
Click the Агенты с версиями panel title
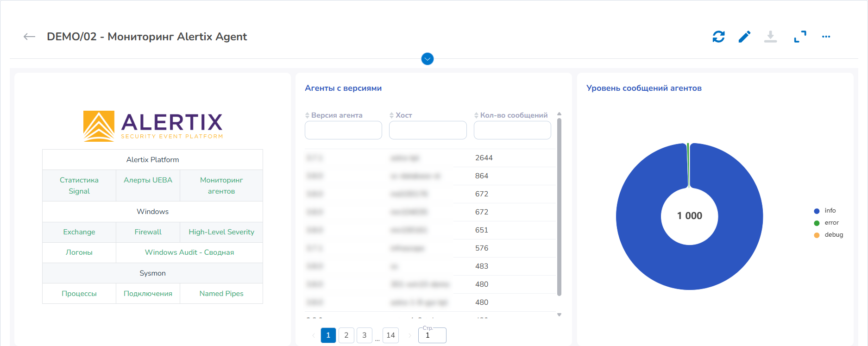pos(343,88)
